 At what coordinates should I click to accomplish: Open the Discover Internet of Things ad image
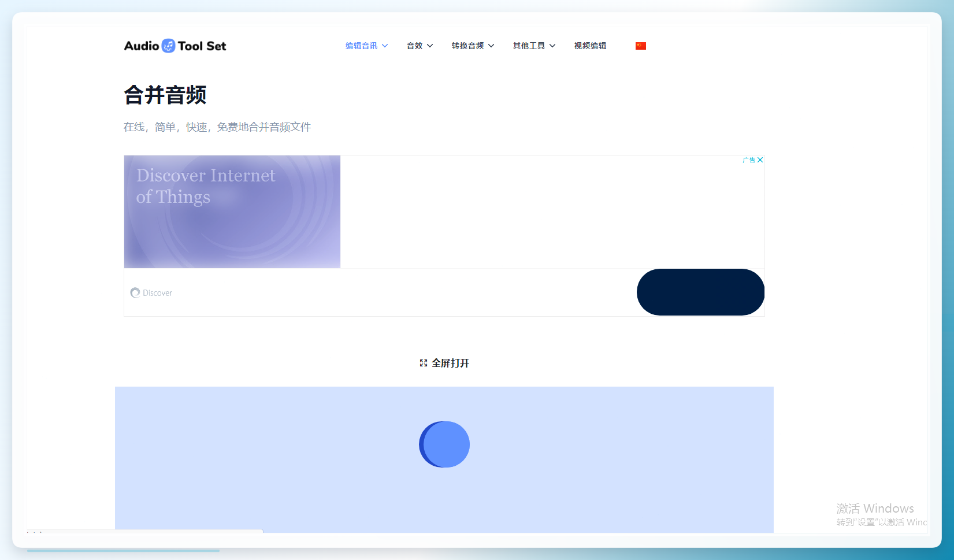point(232,212)
